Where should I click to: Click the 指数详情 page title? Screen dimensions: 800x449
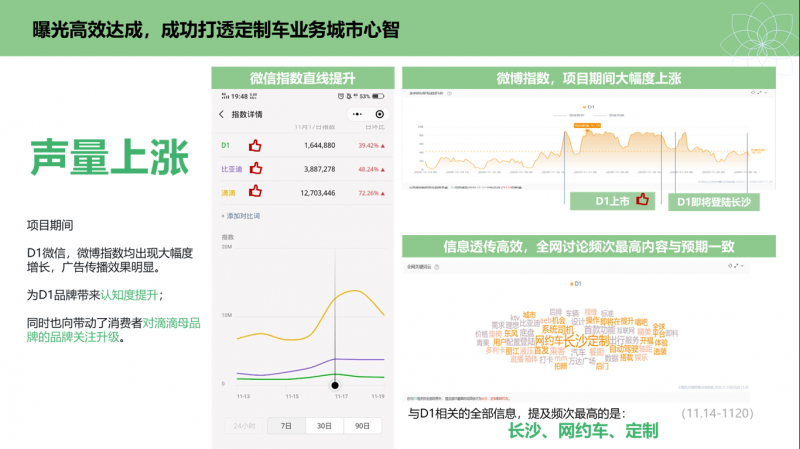click(x=247, y=114)
